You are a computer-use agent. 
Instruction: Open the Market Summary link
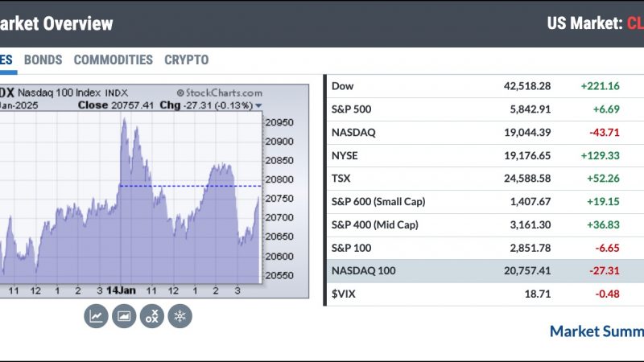597,331
